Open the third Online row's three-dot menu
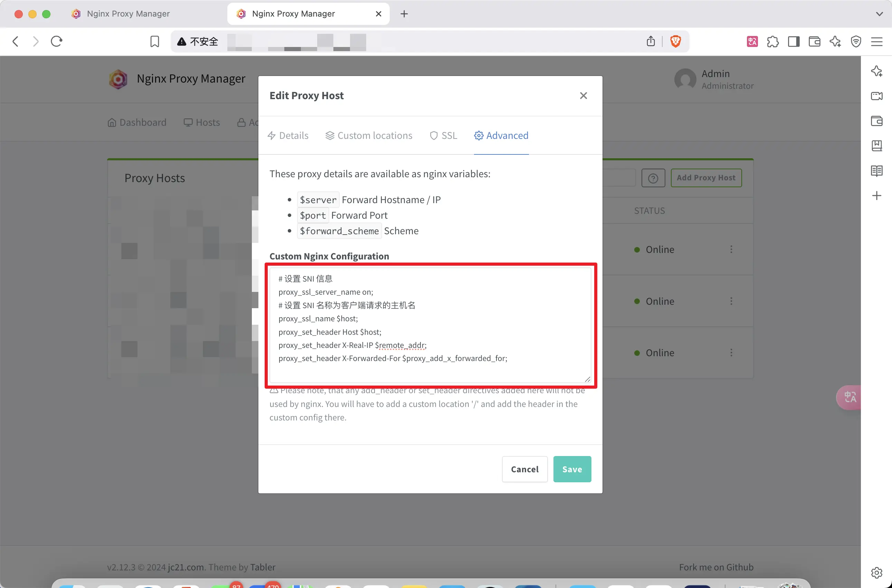 [x=731, y=352]
